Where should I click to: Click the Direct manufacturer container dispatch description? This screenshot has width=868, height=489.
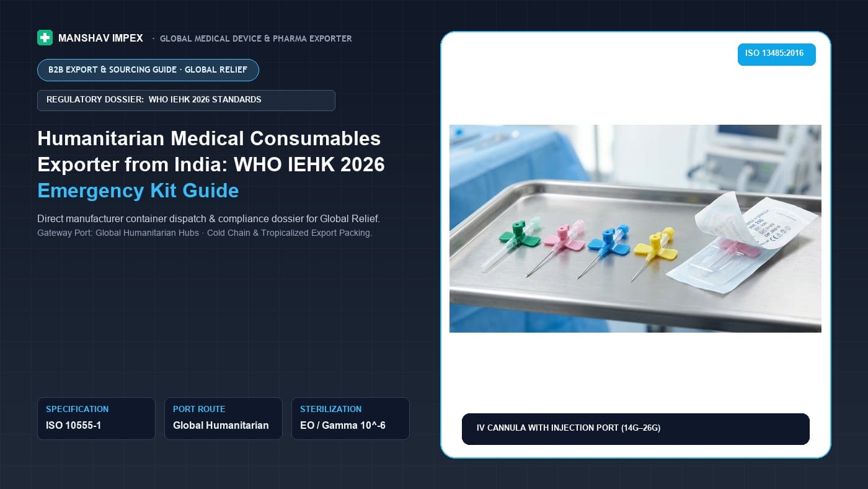click(208, 219)
